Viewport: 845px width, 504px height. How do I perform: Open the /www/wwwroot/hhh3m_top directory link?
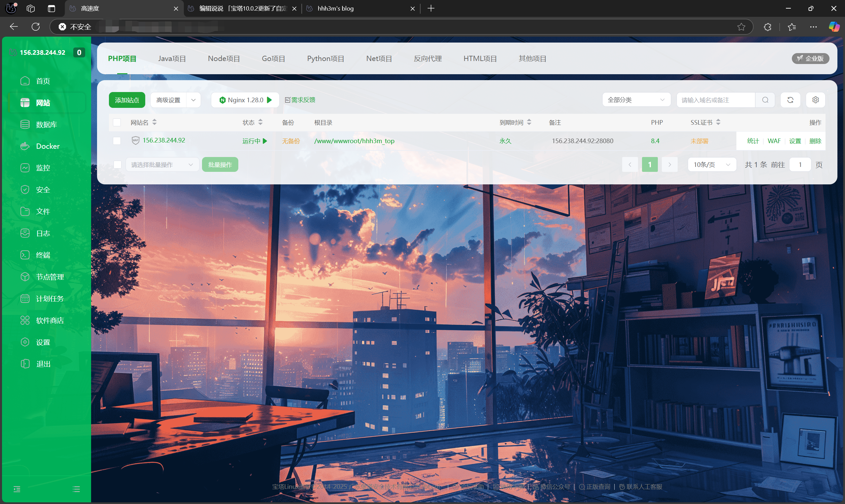354,141
